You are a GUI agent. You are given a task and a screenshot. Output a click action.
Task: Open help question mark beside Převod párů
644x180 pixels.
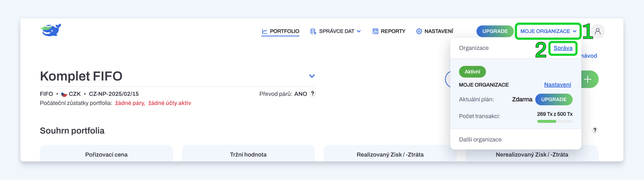[x=313, y=94]
